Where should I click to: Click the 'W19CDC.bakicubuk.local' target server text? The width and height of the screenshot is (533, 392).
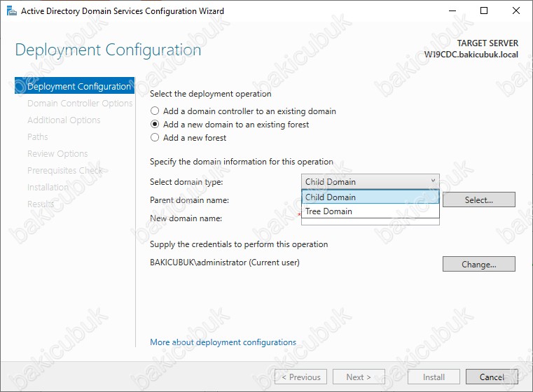click(471, 55)
